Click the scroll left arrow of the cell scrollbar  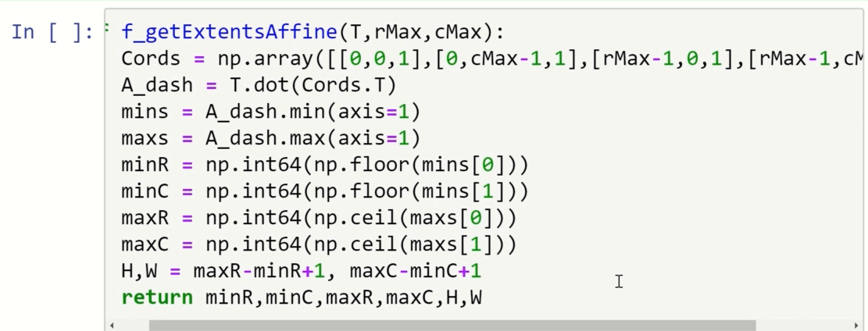pos(113,325)
